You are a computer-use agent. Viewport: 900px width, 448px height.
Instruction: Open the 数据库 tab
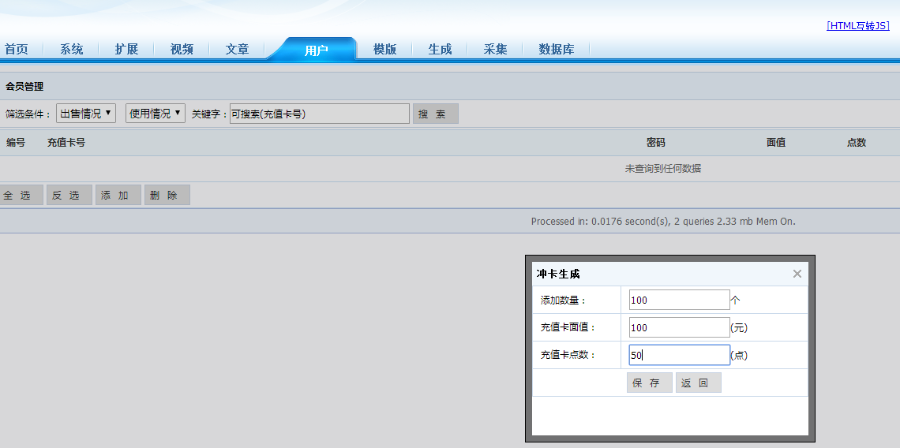[556, 49]
